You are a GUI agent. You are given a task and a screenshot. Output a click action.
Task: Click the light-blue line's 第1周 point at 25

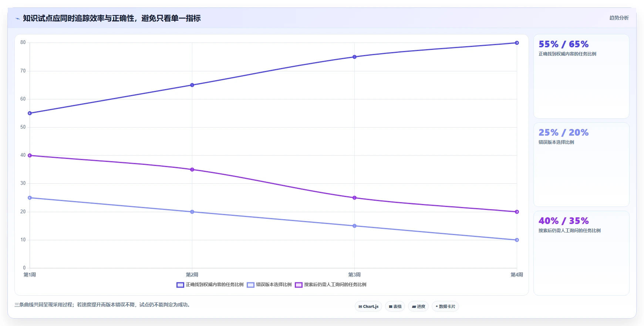click(30, 198)
